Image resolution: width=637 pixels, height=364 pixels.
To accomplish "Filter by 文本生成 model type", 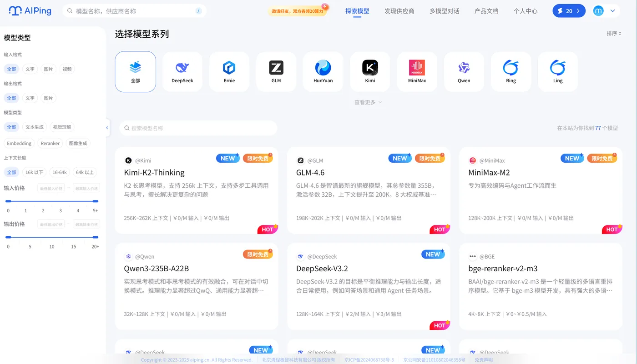I will (35, 127).
